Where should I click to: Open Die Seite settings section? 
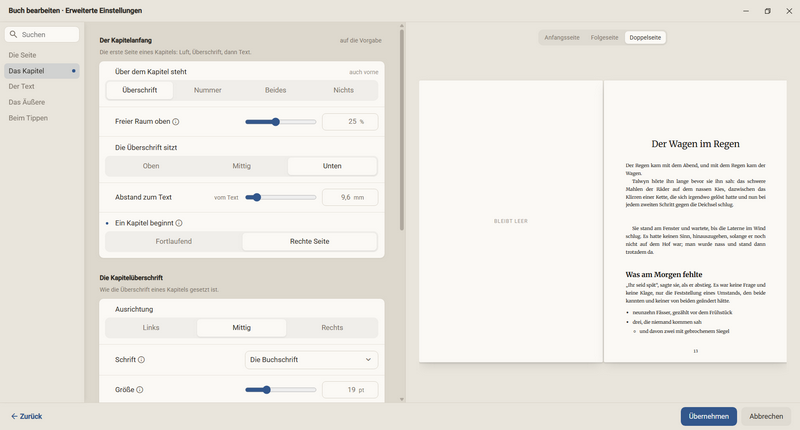pyautogui.click(x=42, y=55)
